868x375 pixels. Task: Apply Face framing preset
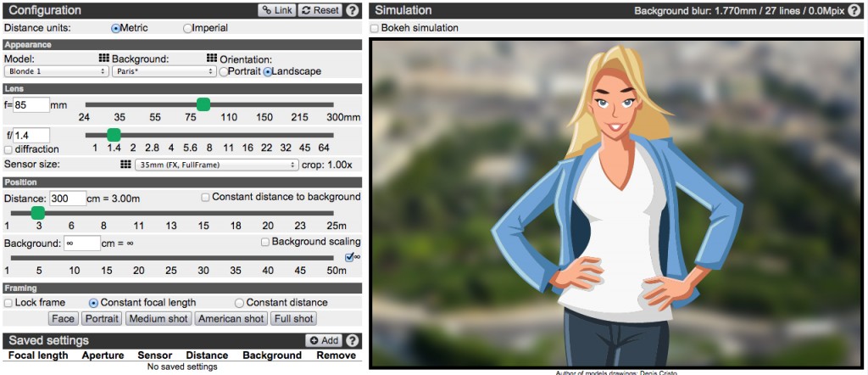(x=63, y=318)
